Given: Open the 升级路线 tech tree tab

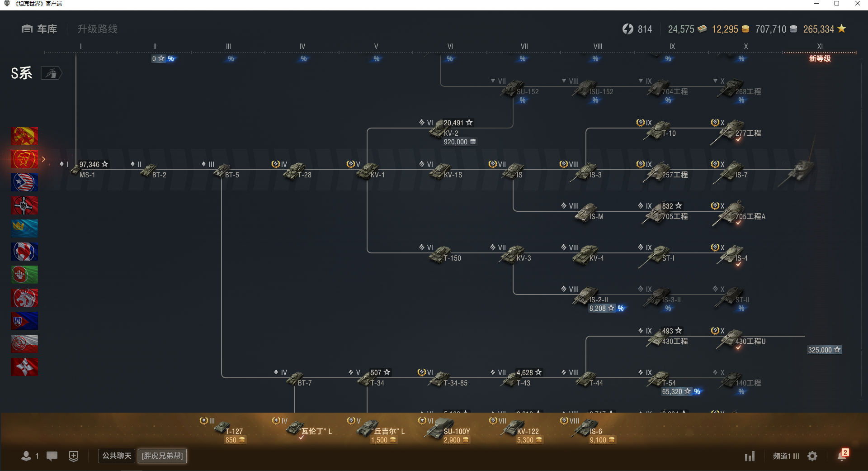Looking at the screenshot, I should point(97,29).
